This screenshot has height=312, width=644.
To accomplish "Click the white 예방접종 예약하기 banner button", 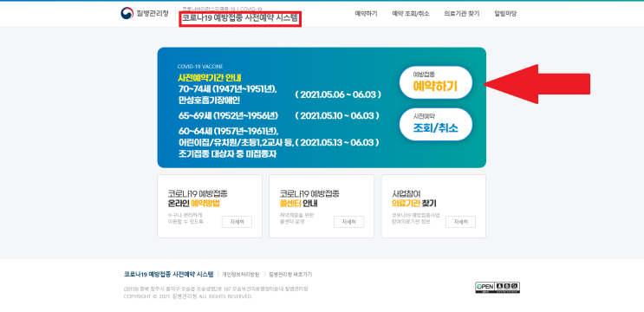I will click(x=436, y=82).
